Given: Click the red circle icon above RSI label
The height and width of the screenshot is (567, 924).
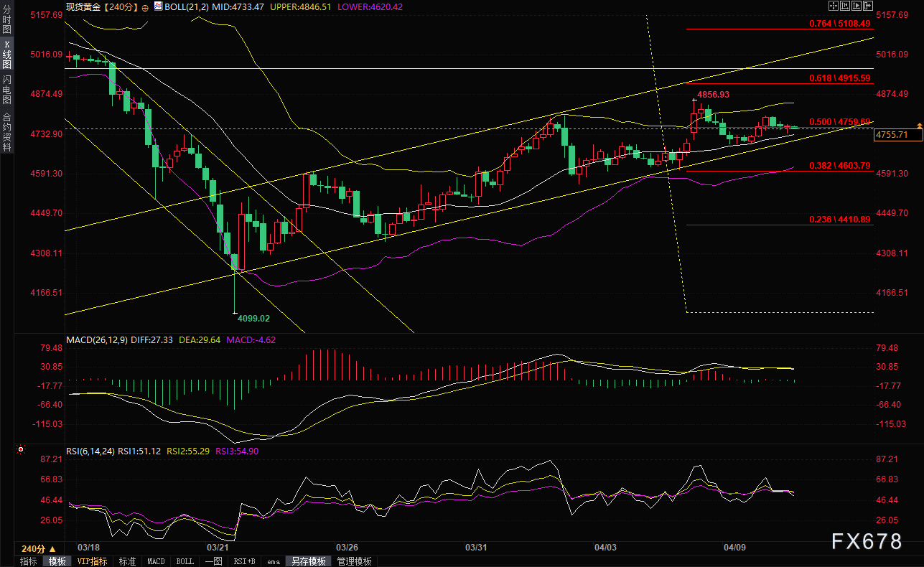Looking at the screenshot, I should pos(21,451).
